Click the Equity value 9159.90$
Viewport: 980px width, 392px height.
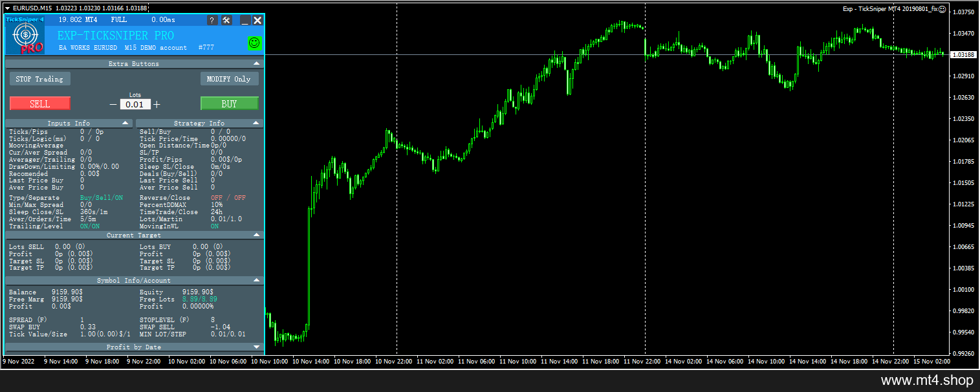pyautogui.click(x=198, y=292)
